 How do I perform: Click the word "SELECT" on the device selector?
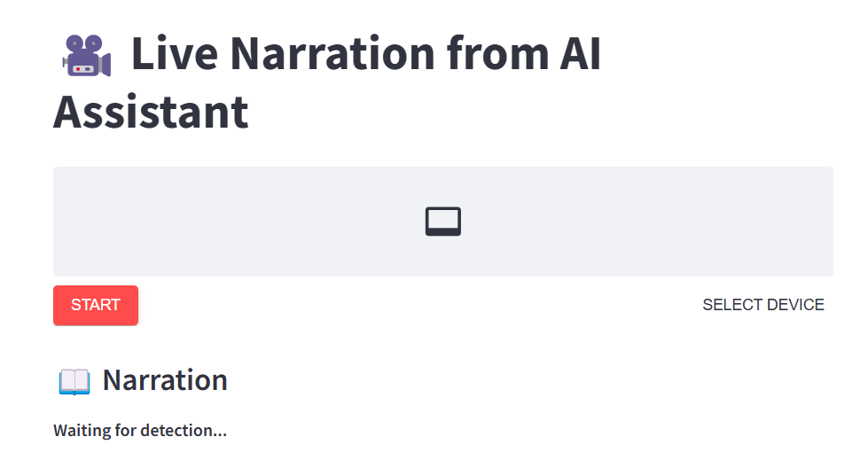(731, 305)
